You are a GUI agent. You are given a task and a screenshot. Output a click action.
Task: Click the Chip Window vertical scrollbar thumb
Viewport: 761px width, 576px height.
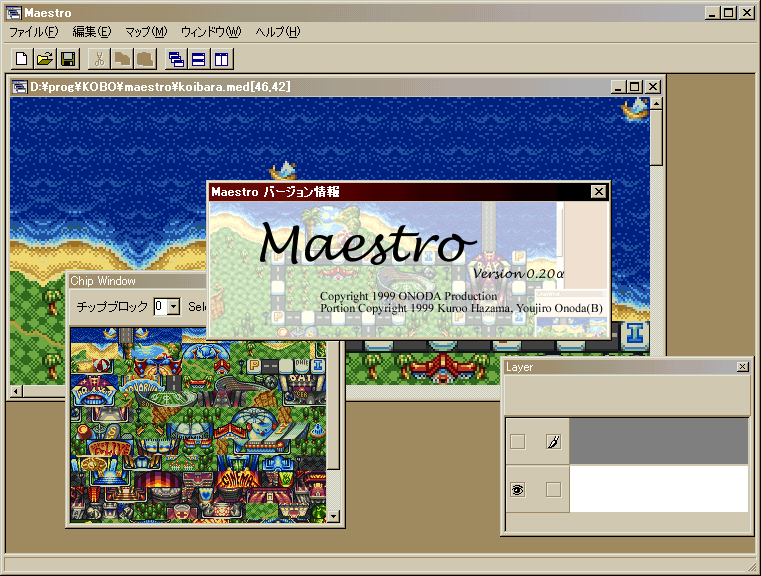[x=333, y=405]
